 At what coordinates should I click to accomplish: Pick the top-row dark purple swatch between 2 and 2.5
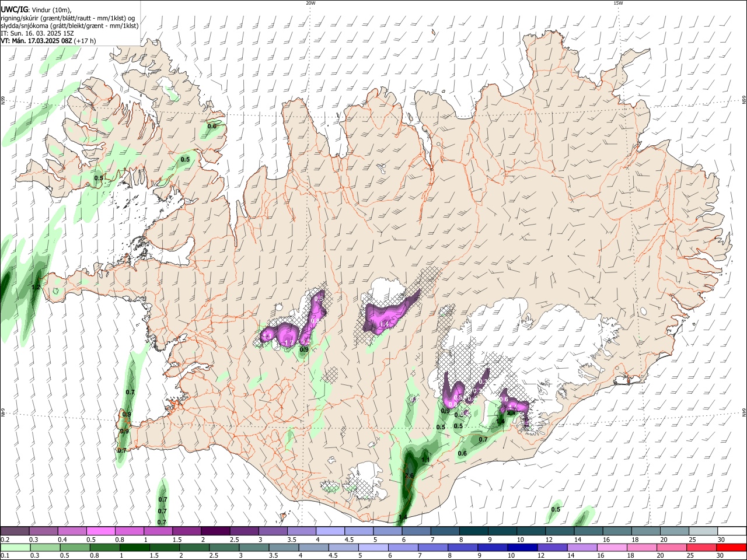[x=215, y=531]
